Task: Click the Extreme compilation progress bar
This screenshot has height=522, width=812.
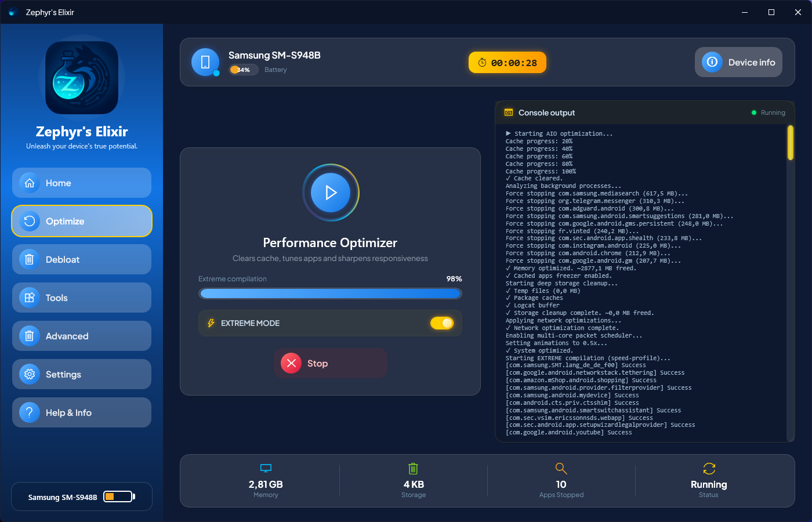Action: coord(330,293)
